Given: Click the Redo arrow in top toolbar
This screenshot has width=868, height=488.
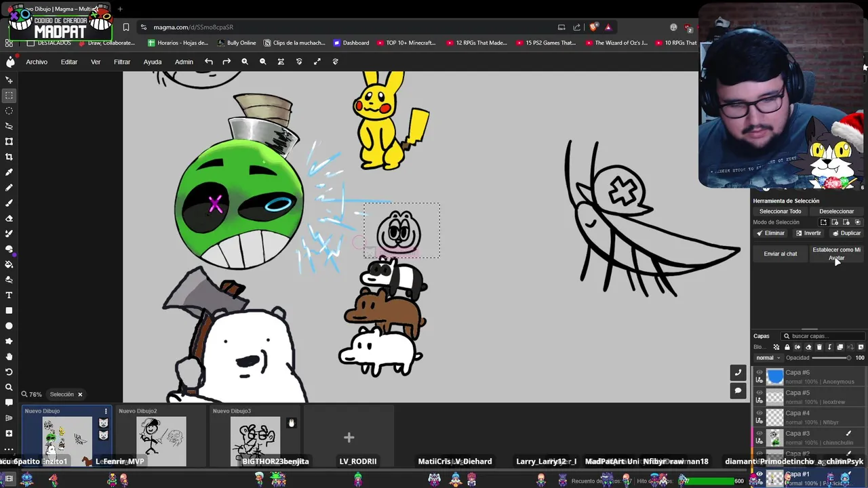Looking at the screenshot, I should (226, 62).
